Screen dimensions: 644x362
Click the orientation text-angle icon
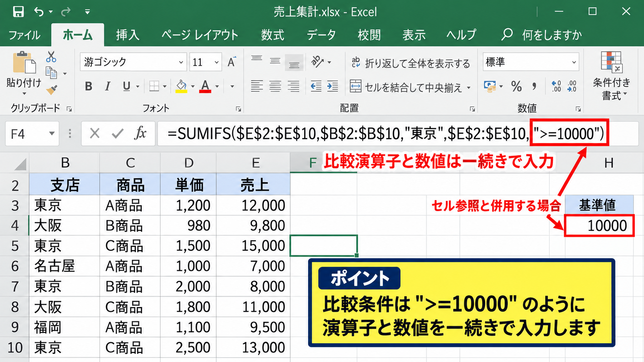click(318, 62)
